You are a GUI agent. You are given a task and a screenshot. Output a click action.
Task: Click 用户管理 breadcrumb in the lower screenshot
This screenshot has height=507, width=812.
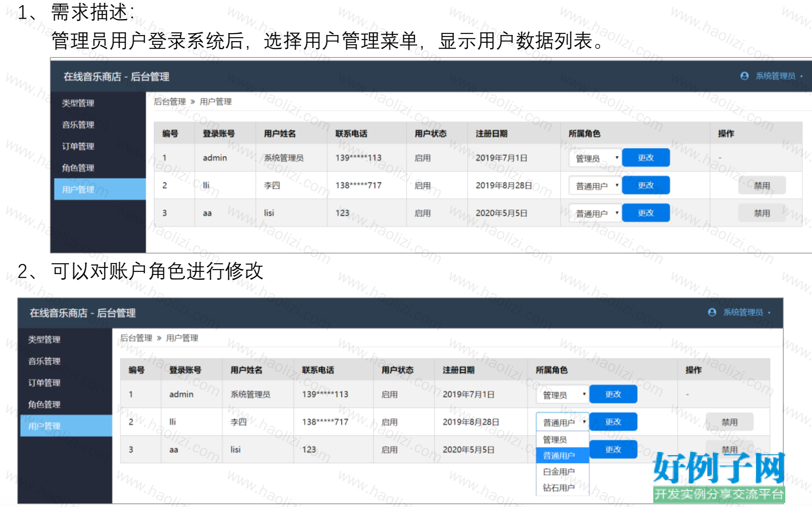click(x=182, y=338)
